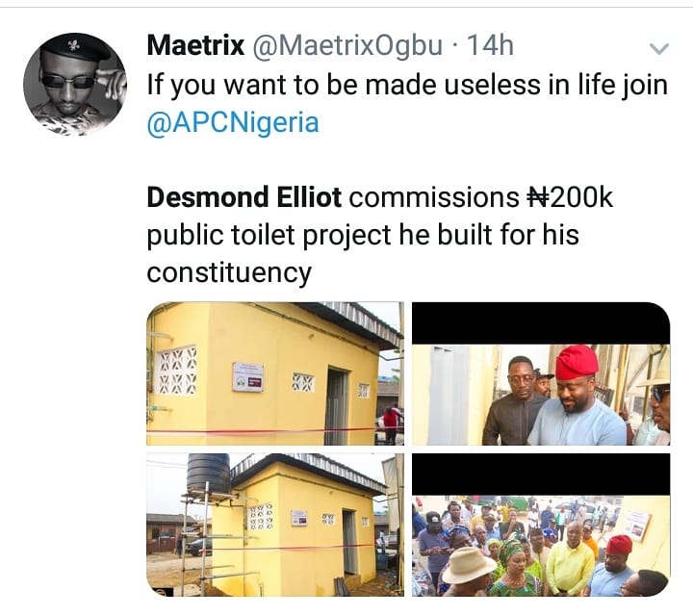Screen dimensions: 693x616
Task: Click the display name Maetrix
Action: 194,45
